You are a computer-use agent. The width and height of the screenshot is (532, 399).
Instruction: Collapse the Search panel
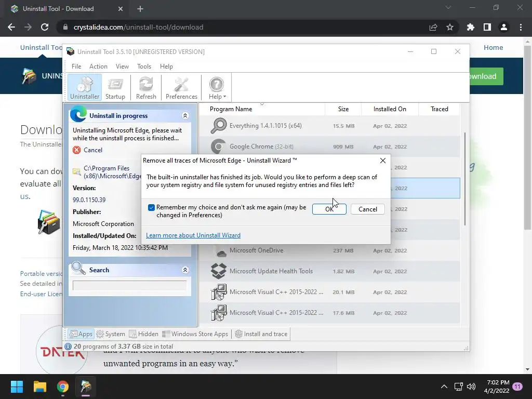coord(185,270)
